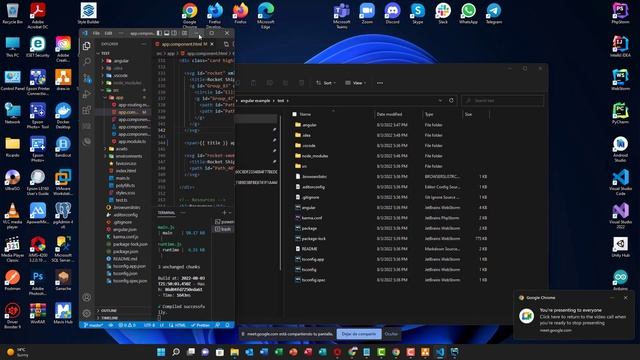Close the Google Chrome presenting notification

tap(626, 298)
